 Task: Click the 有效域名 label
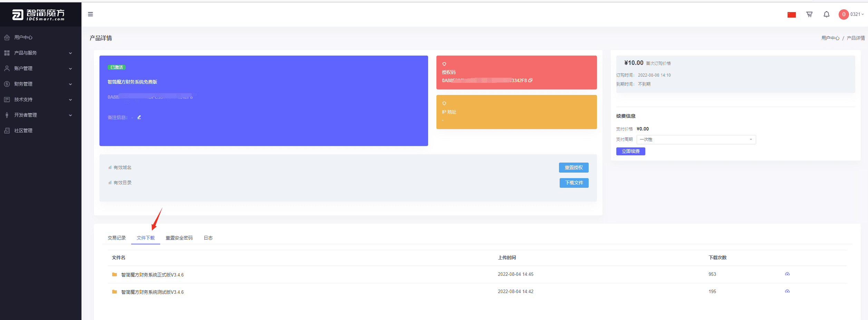123,167
